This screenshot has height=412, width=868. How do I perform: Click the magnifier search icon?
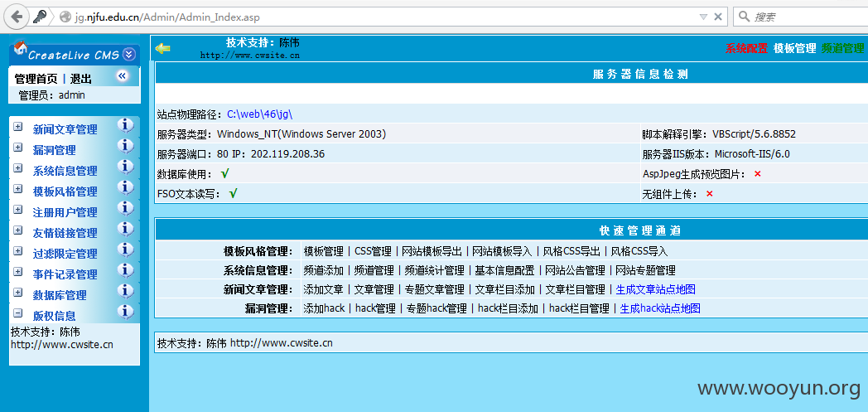(x=744, y=17)
